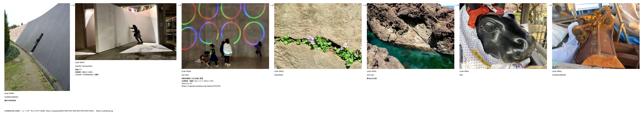
Task: Open the white revolving door installation photo
Action: [126, 32]
